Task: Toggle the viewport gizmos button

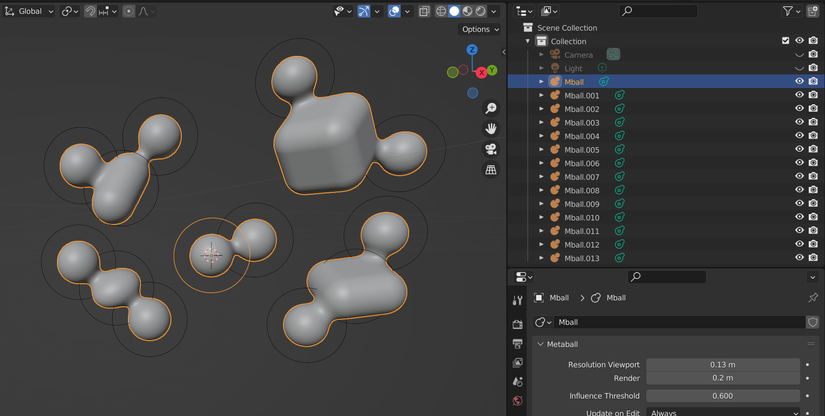Action: click(x=364, y=11)
